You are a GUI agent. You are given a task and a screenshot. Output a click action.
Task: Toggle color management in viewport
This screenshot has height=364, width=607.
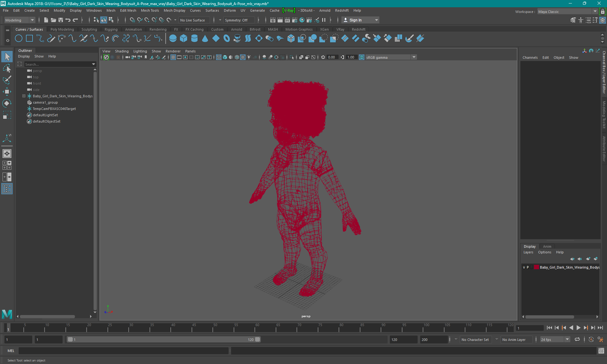tap(362, 57)
